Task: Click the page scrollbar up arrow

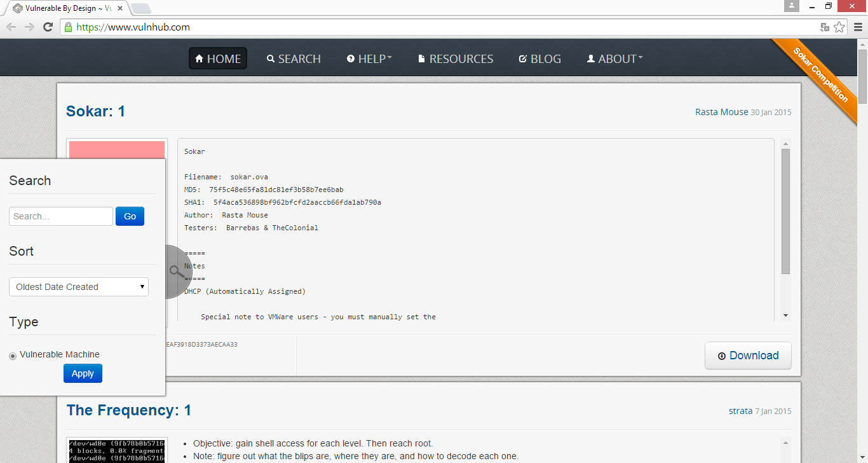Action: (863, 45)
